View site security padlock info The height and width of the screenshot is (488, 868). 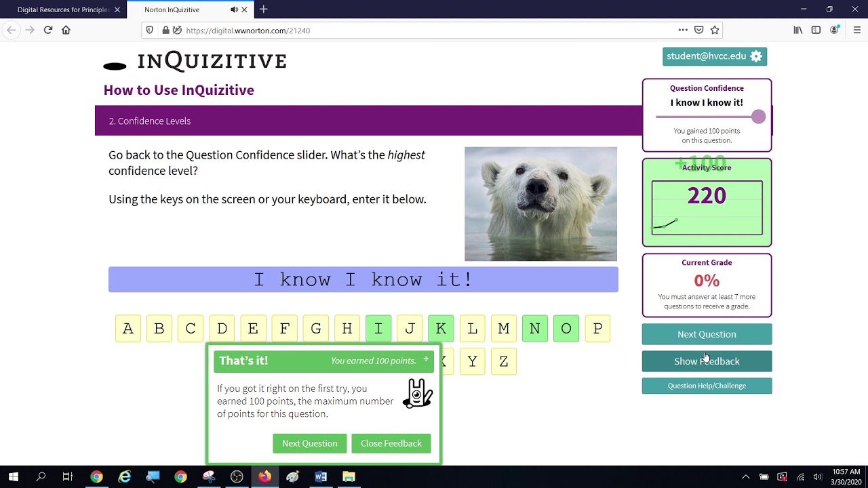point(165,30)
